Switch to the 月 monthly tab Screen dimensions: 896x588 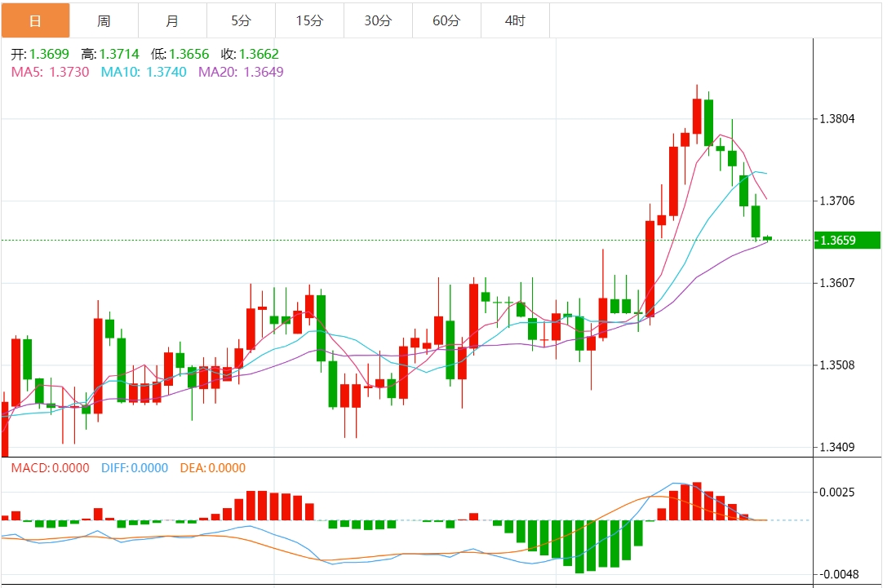click(172, 20)
